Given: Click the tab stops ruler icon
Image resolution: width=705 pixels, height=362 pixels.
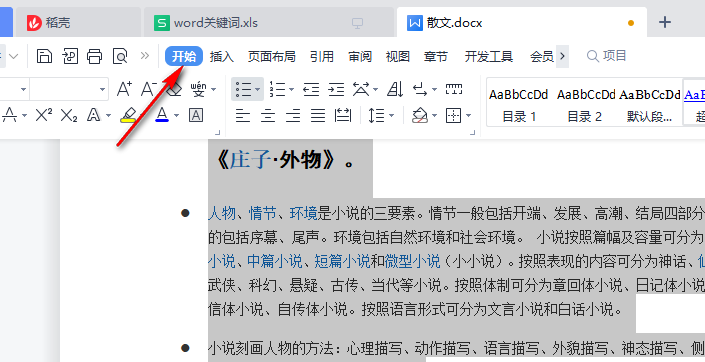Looking at the screenshot, I should coord(454,89).
